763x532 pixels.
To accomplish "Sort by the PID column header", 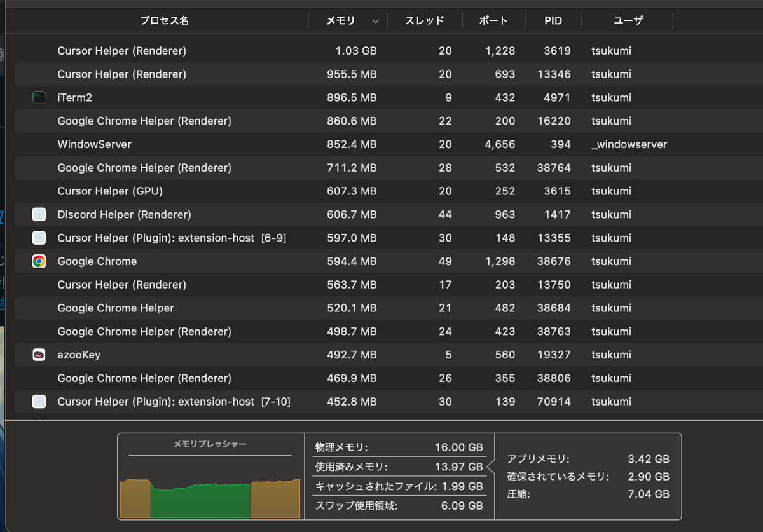I will (x=553, y=20).
